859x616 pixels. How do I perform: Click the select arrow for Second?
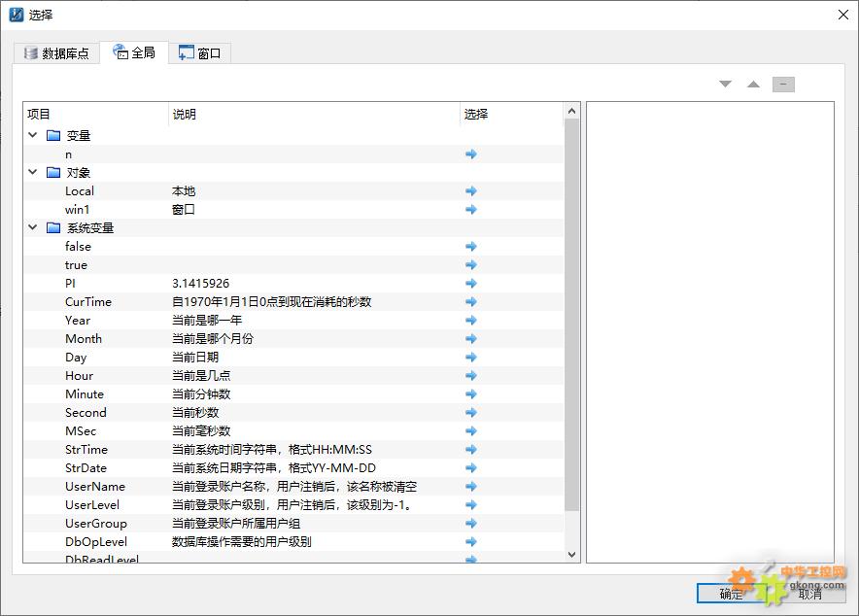[471, 413]
